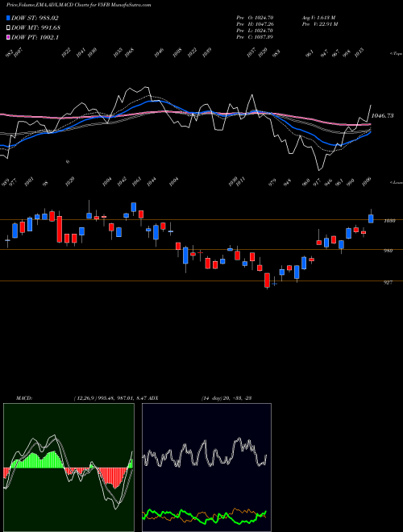
Task: Open the dark-blue ADX indicator panel
Action: coord(206,468)
